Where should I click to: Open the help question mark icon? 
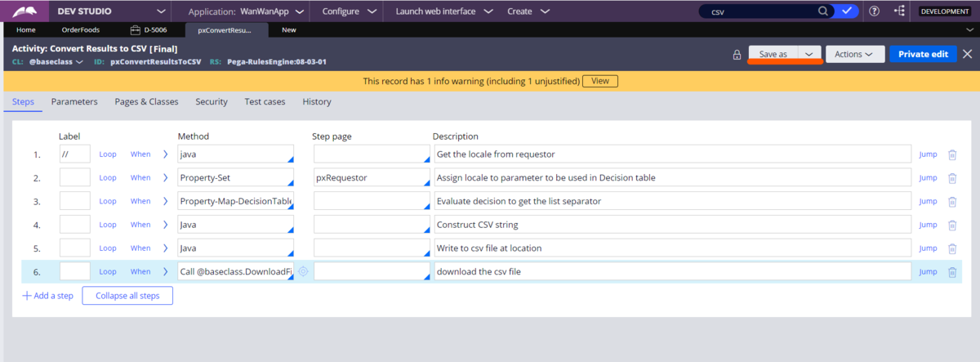875,11
